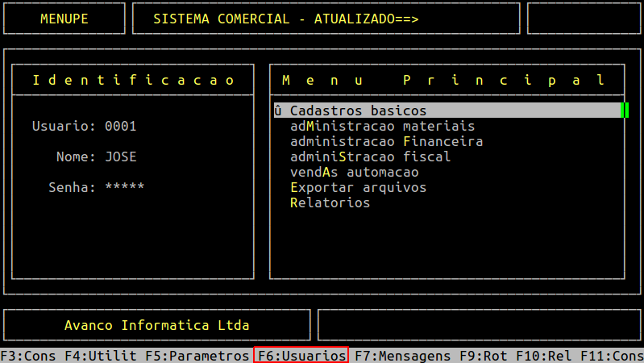This screenshot has width=644, height=363.
Task: Click the green marker on highlighted row
Action: pyautogui.click(x=625, y=111)
